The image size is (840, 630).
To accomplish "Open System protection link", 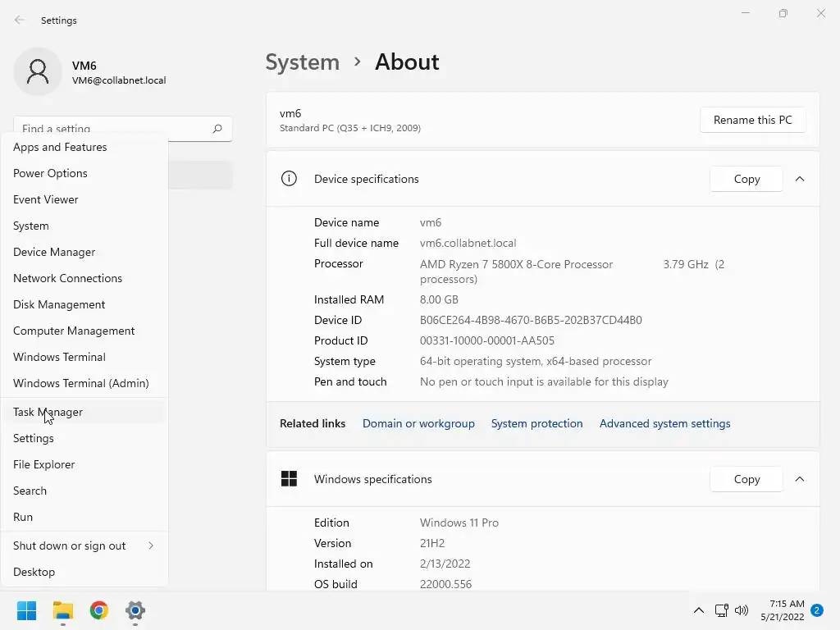I will pyautogui.click(x=536, y=423).
